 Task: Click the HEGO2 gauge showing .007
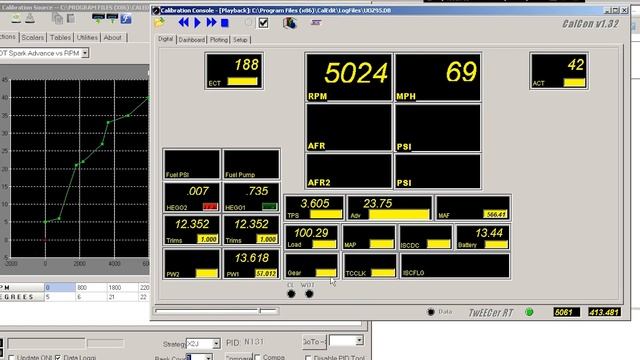point(192,197)
